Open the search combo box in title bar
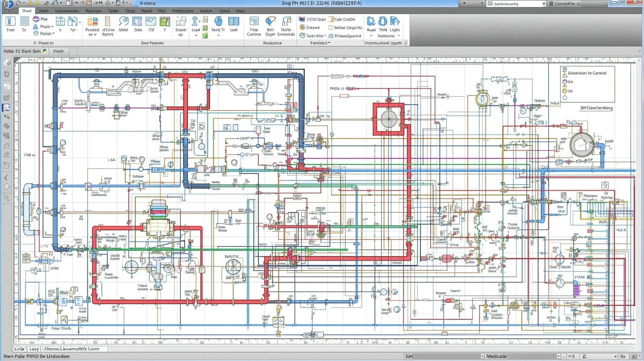Viewport: 644px width, 361px height. pyautogui.click(x=515, y=4)
